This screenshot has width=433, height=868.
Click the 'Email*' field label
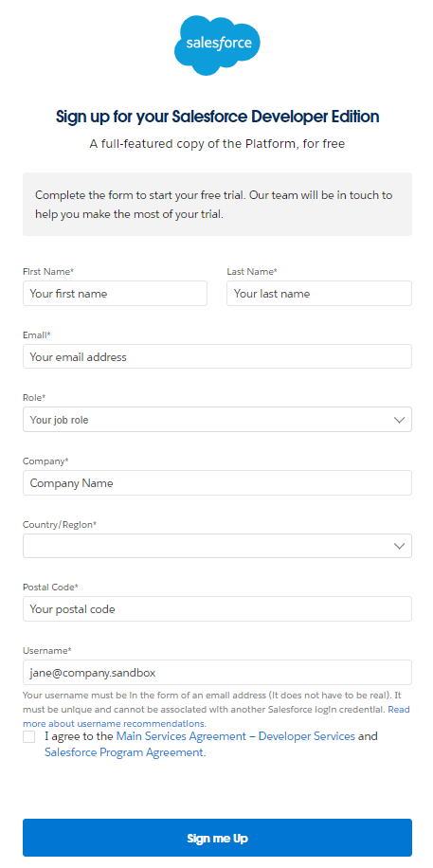pos(37,335)
